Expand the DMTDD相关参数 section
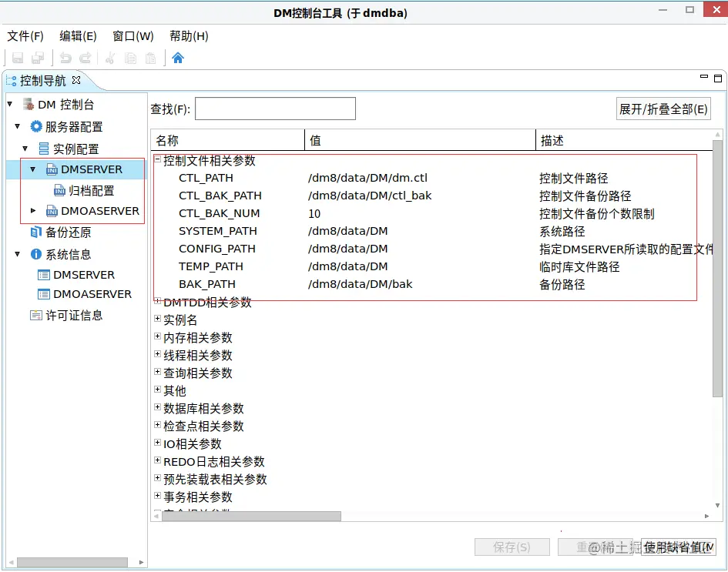The height and width of the screenshot is (572, 728). click(x=158, y=302)
